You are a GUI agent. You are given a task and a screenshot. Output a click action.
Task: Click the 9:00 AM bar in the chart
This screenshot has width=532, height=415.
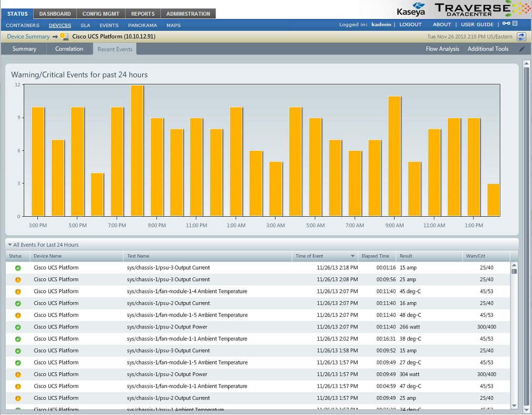(395, 156)
